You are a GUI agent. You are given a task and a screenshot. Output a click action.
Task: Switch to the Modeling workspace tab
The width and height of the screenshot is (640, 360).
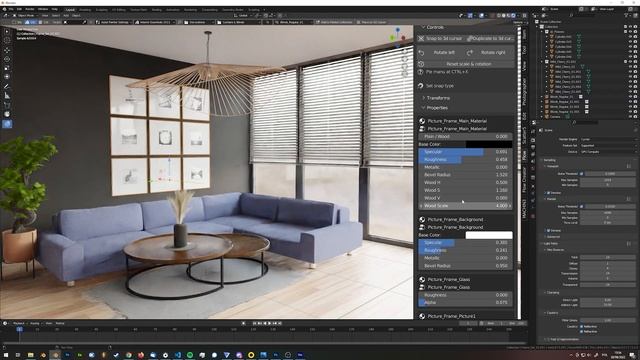coord(85,9)
